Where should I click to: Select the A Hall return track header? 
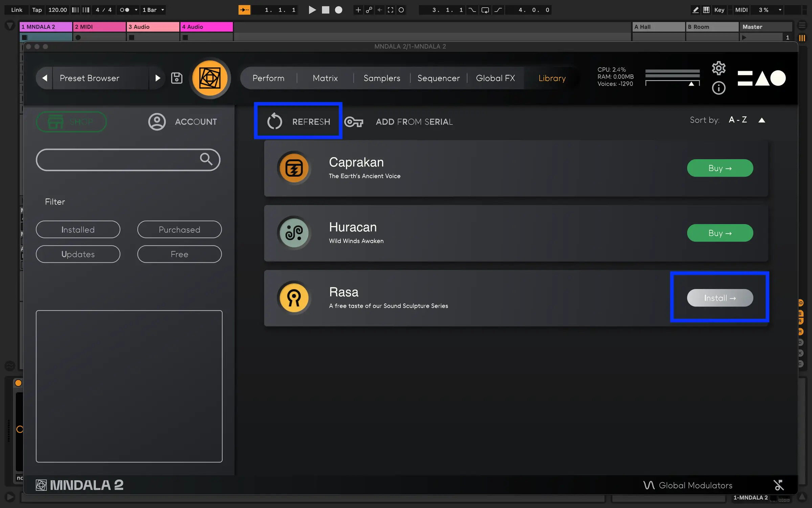[x=658, y=27]
